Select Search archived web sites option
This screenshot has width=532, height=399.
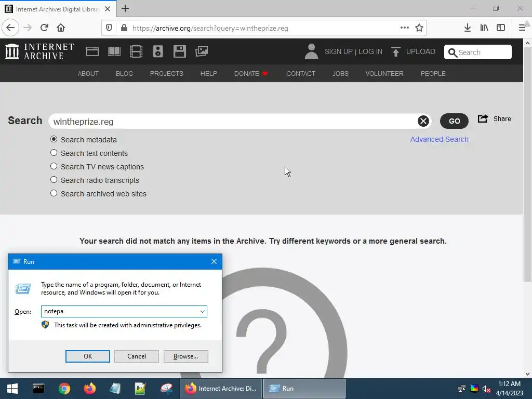coord(54,193)
